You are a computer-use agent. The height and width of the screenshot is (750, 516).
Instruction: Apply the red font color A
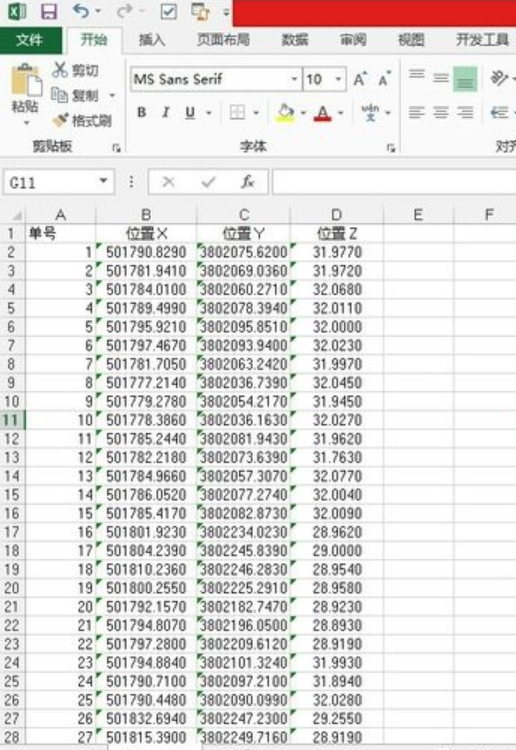coord(323,113)
